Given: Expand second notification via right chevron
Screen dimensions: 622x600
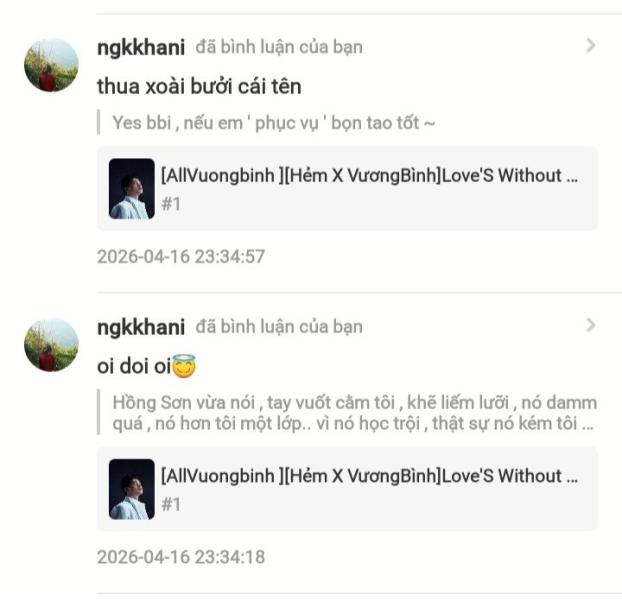Looking at the screenshot, I should tap(591, 325).
